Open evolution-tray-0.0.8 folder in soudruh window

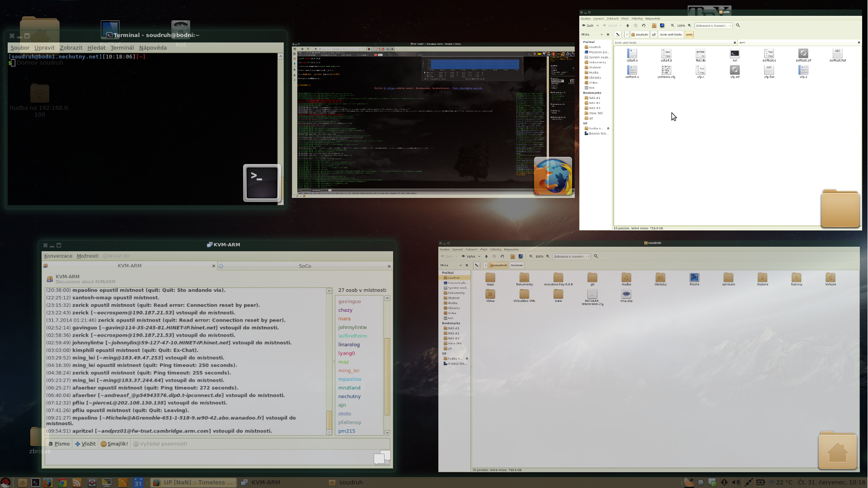tap(558, 279)
